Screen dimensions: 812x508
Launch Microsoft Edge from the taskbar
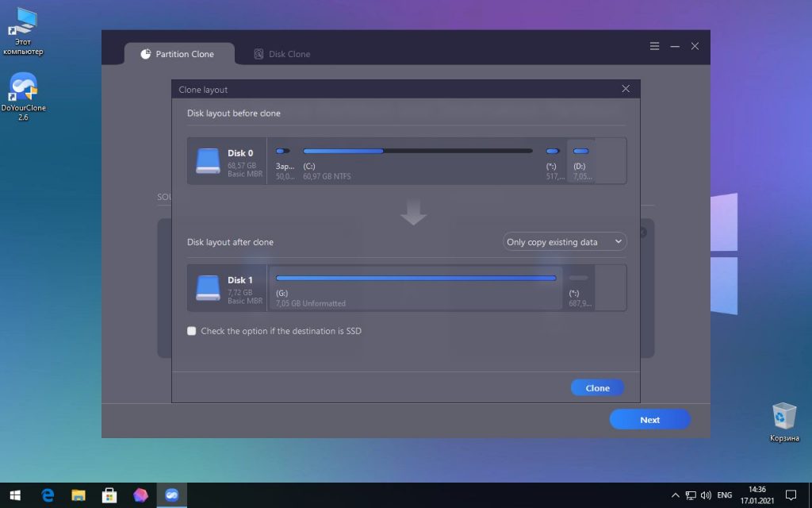click(48, 495)
